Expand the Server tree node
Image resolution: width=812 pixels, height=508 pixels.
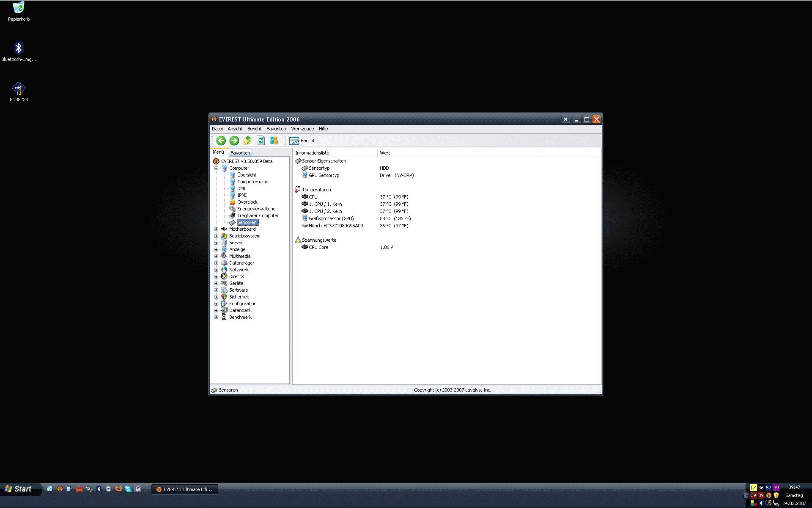tap(217, 243)
